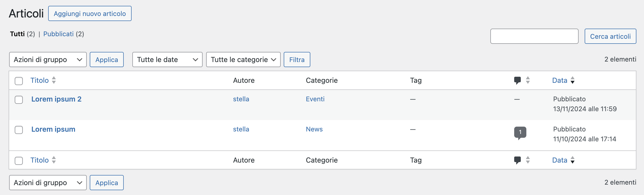The width and height of the screenshot is (644, 195).
Task: Click sort arrows next to bottom Data
Action: pos(573,160)
